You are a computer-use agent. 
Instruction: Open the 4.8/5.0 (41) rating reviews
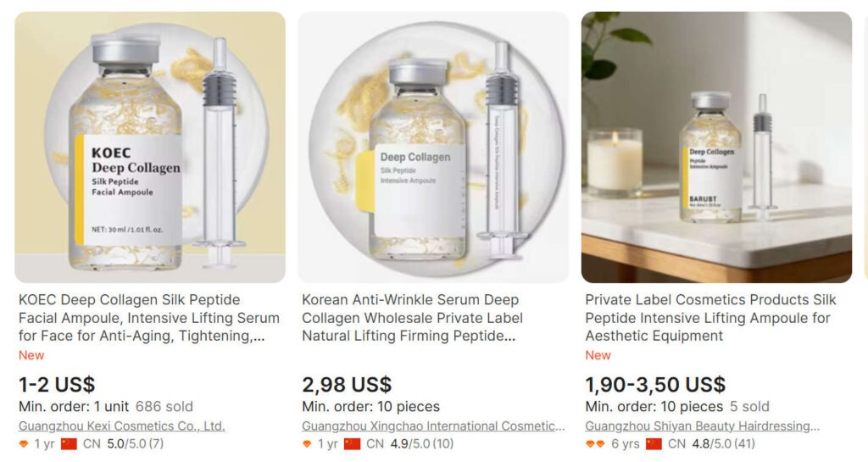point(723,443)
